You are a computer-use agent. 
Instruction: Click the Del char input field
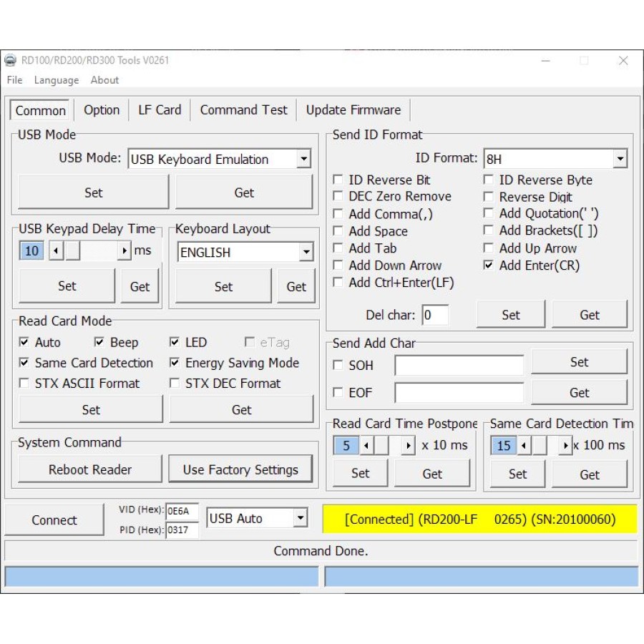point(435,315)
